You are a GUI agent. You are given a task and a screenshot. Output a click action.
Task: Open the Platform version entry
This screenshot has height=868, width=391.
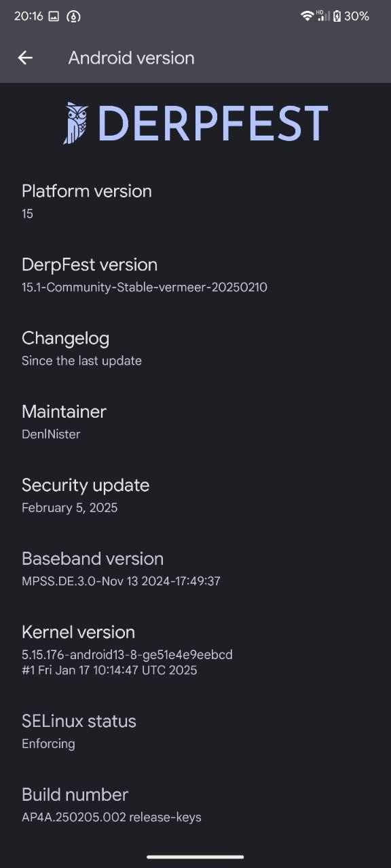pos(195,201)
